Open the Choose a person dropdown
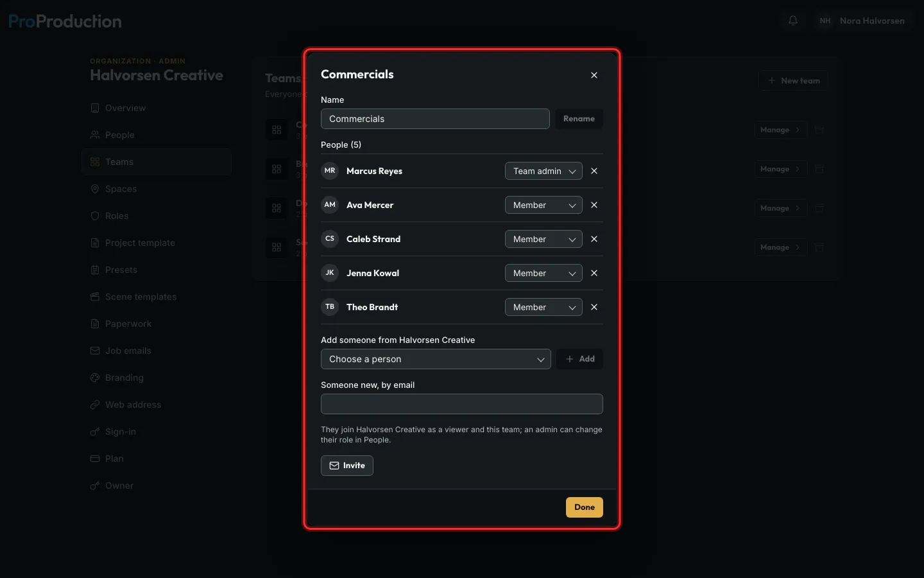Viewport: 924px width, 578px height. tap(436, 359)
